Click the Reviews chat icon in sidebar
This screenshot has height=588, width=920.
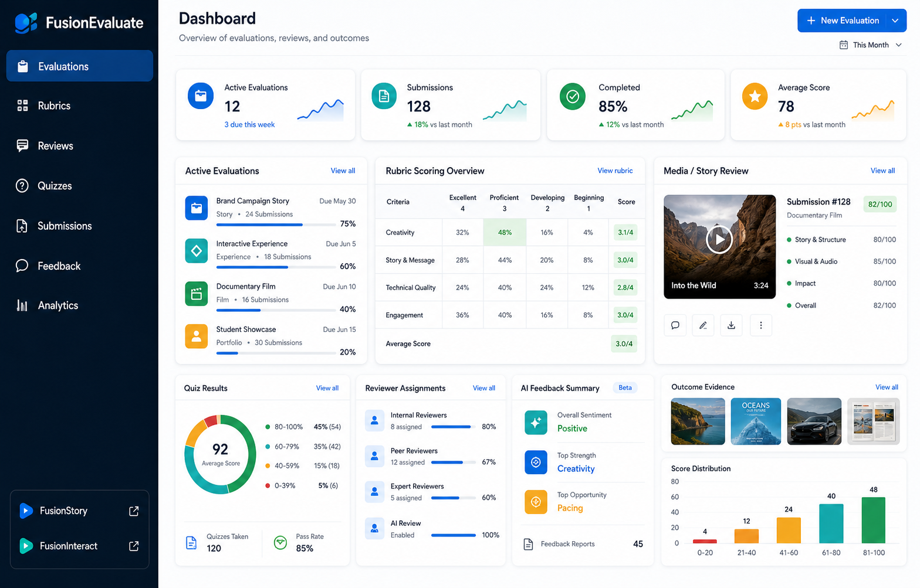coord(22,145)
